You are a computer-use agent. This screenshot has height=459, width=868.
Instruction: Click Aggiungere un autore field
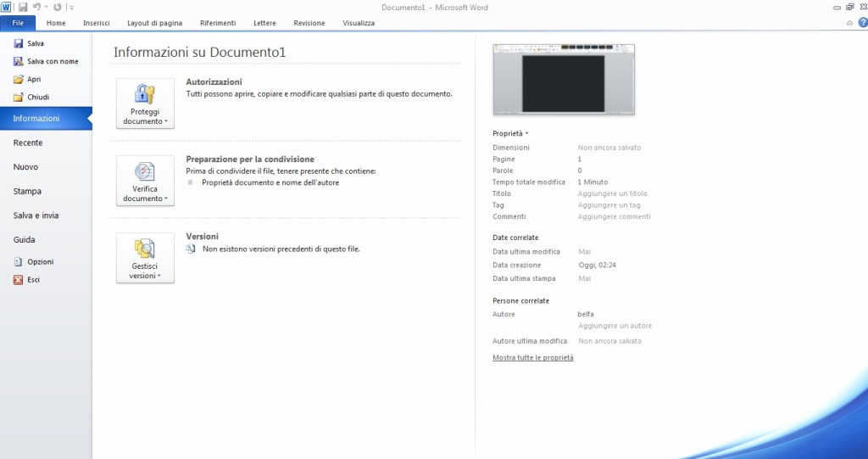pos(615,326)
